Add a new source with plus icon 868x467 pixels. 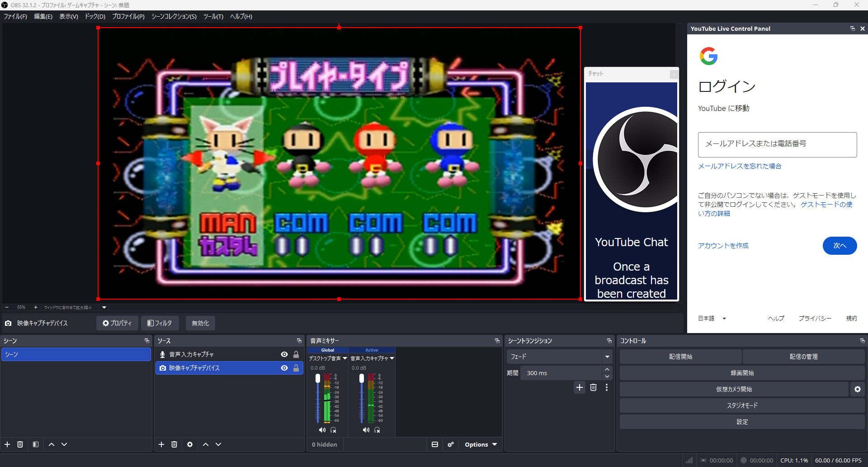pos(161,444)
